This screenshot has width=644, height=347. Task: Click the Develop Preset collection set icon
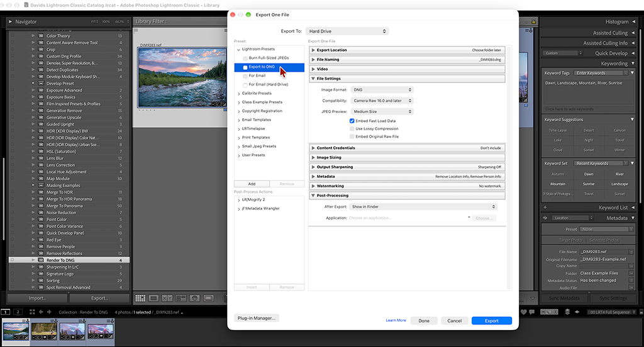point(41,84)
